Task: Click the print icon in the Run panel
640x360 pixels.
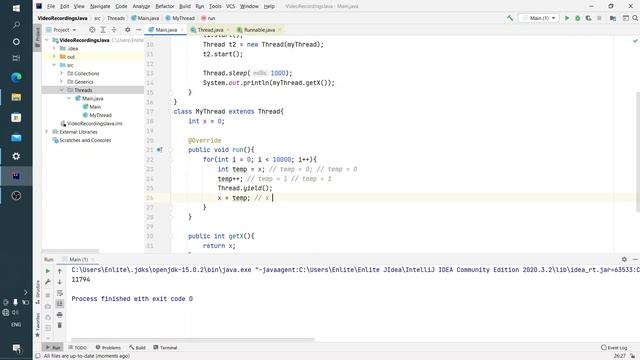Action: point(60,315)
